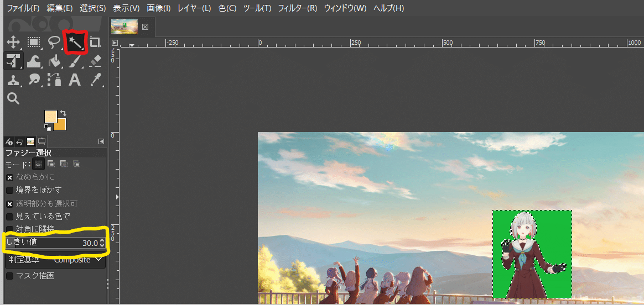Screen dimensions: 644x305
Task: Open the foreground color swatch
Action: (x=50, y=117)
